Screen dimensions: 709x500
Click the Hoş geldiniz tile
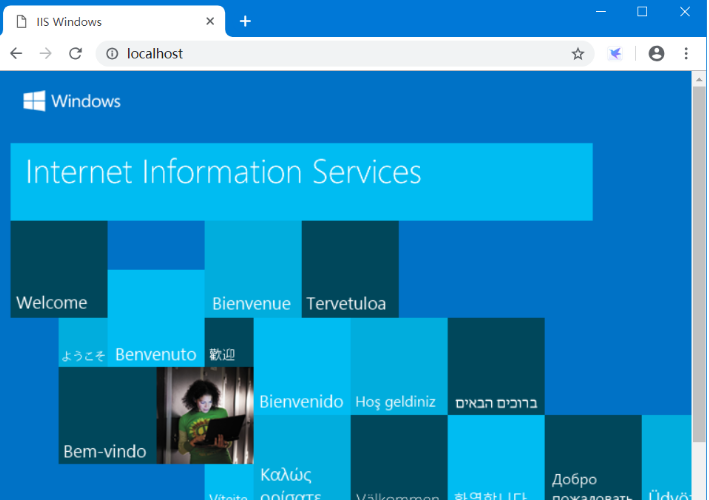(399, 367)
